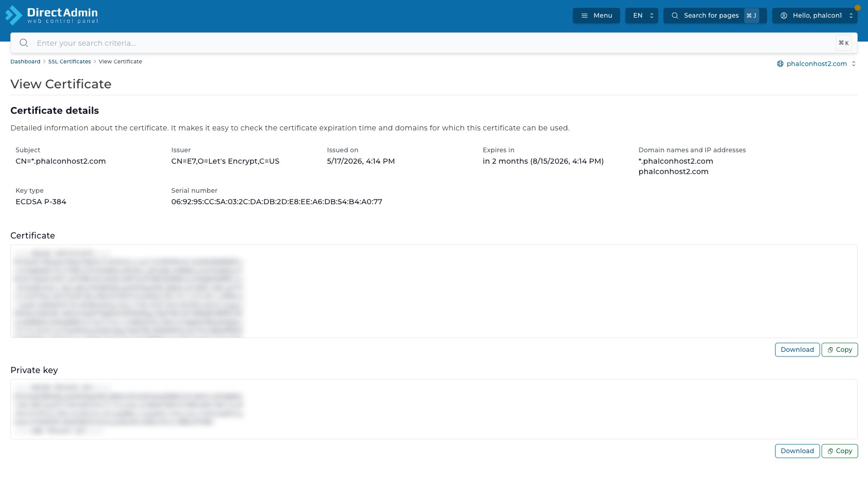The height and width of the screenshot is (489, 868).
Task: Download the Certificate
Action: [797, 350]
